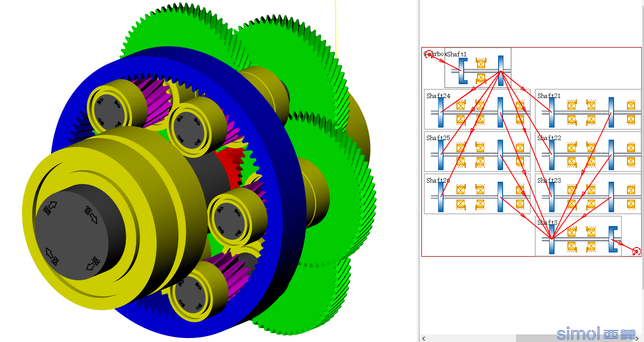Image resolution: width=644 pixels, height=342 pixels.
Task: Pick the left gear on Shaft25
Action: pyautogui.click(x=441, y=155)
